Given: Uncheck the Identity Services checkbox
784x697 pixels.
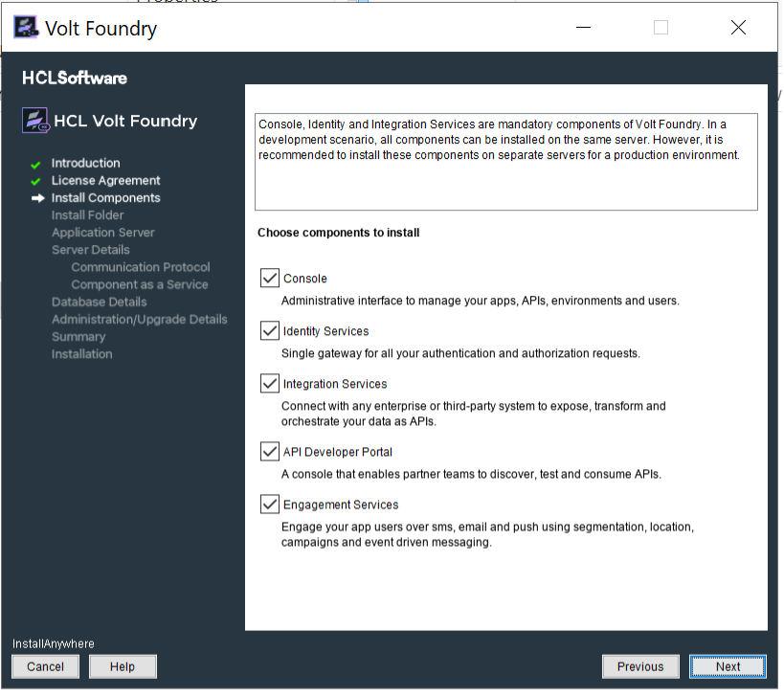Looking at the screenshot, I should [x=270, y=331].
